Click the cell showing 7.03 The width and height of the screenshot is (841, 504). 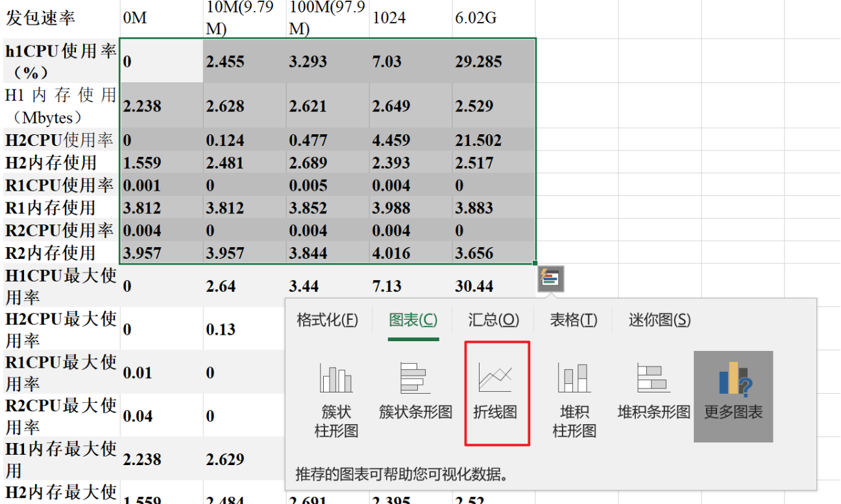[410, 61]
